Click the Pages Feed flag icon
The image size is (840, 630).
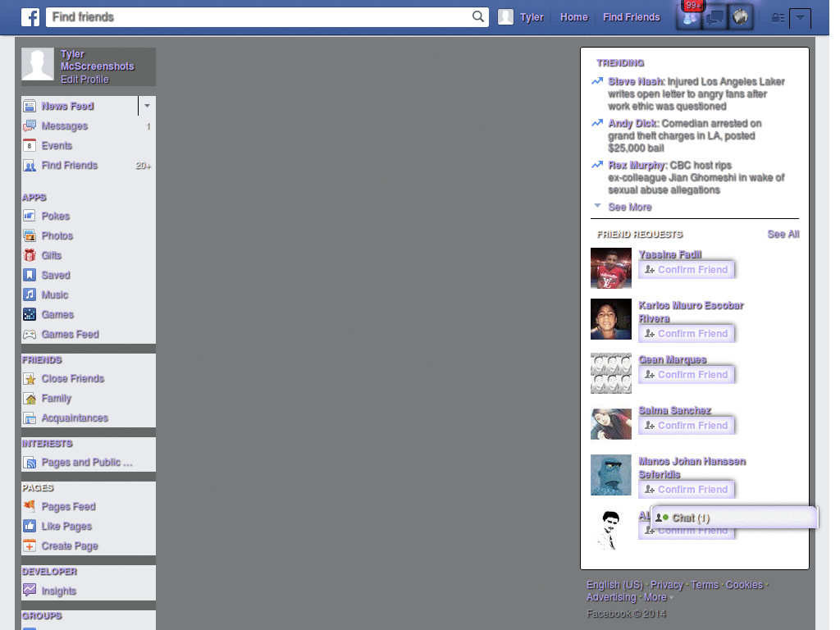(x=30, y=506)
